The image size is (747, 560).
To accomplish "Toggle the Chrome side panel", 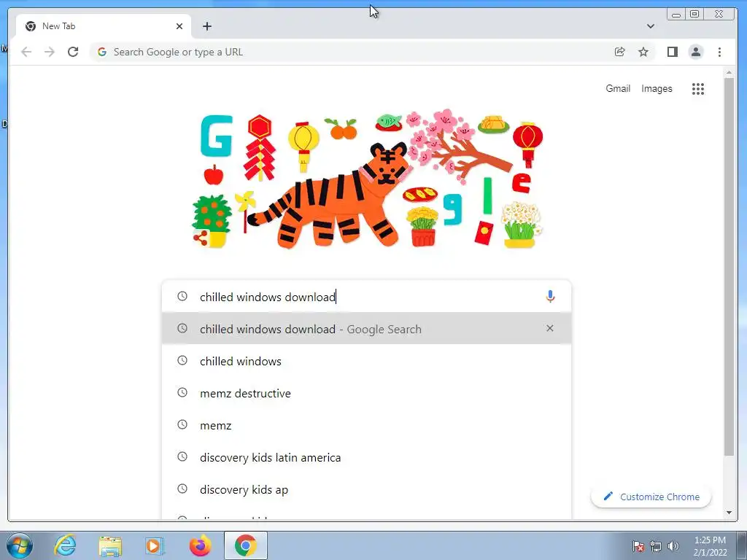I will 672,52.
